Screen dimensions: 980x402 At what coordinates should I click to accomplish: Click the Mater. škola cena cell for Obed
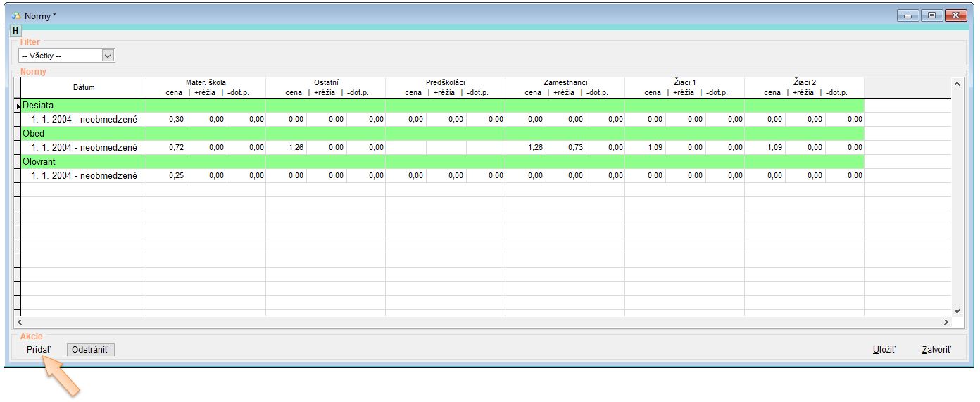point(166,148)
